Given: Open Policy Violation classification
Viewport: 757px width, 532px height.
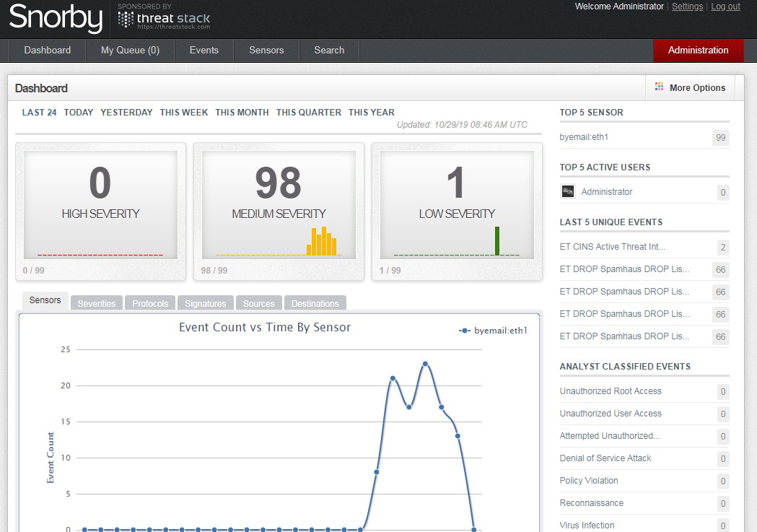Looking at the screenshot, I should click(x=589, y=480).
